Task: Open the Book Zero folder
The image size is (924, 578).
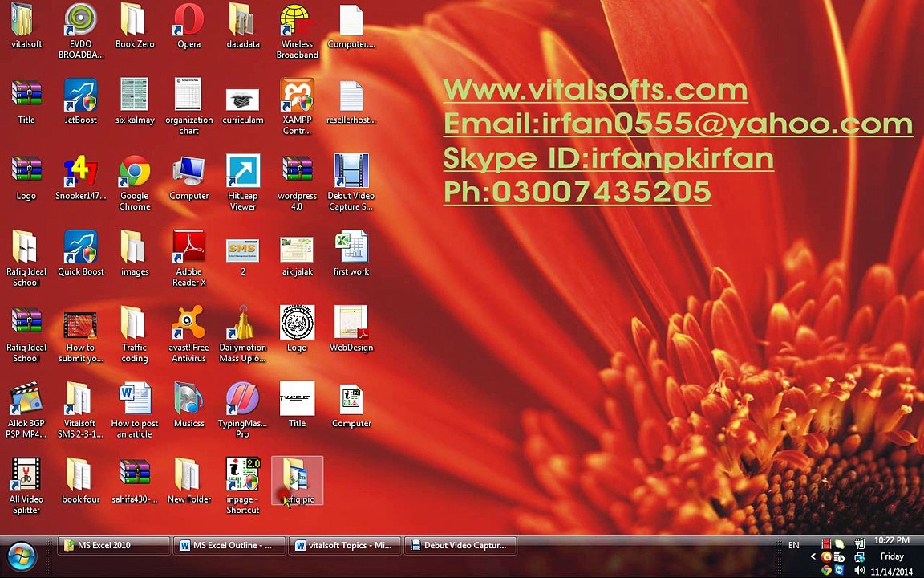Action: (x=135, y=26)
